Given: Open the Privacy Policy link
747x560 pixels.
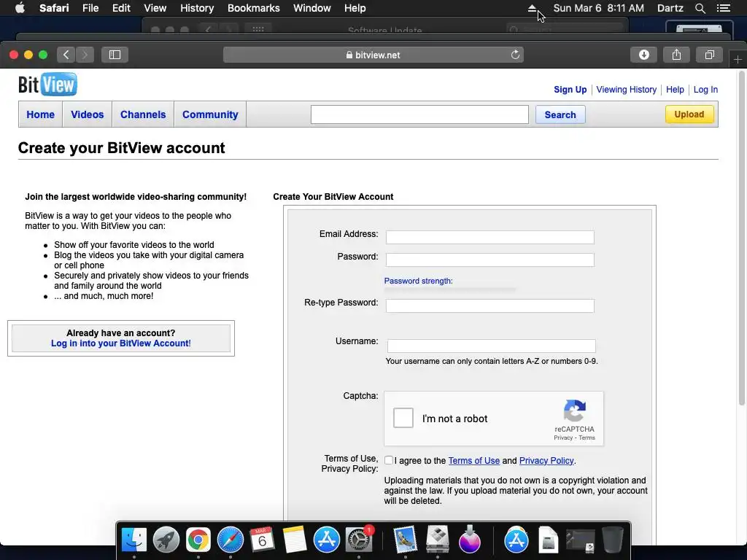Looking at the screenshot, I should (x=546, y=461).
